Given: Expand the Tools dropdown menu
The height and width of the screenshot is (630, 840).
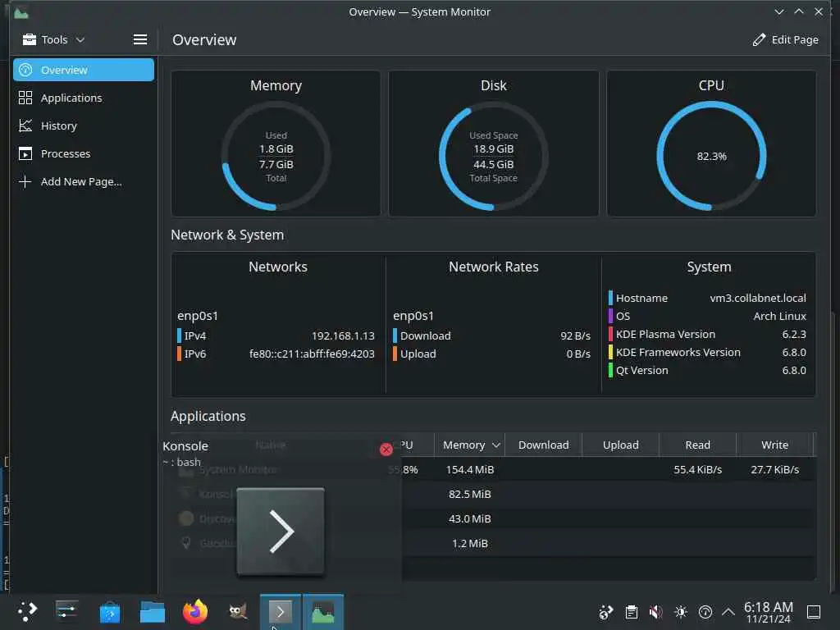Looking at the screenshot, I should tap(53, 39).
